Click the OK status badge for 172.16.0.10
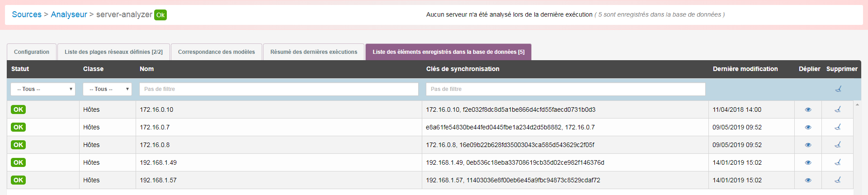Screen dimensions: 868x195 point(19,109)
